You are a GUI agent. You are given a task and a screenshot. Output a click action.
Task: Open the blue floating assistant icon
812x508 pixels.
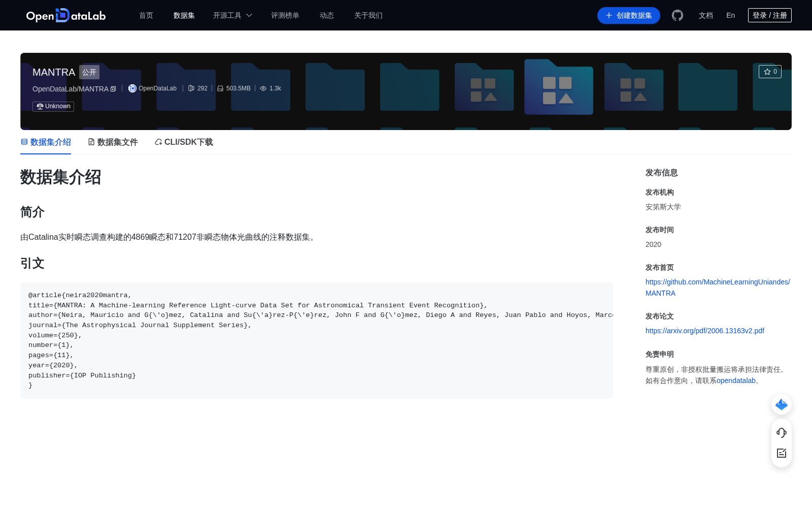782,404
